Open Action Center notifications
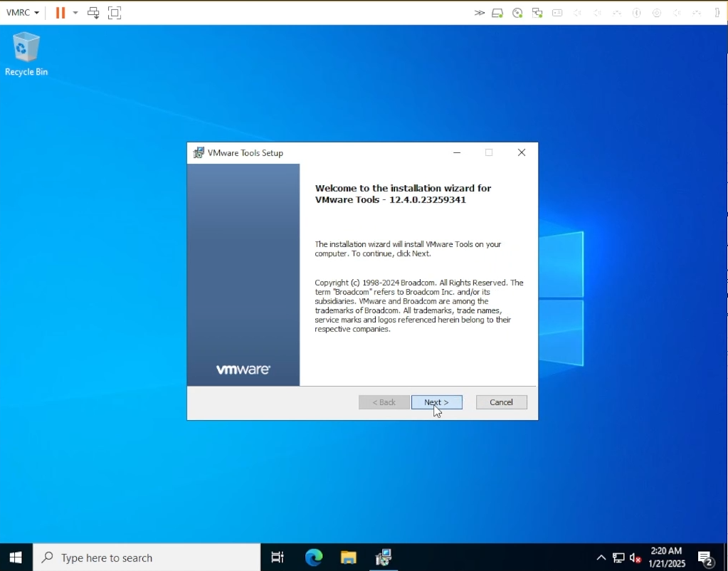The image size is (728, 571). (x=705, y=557)
